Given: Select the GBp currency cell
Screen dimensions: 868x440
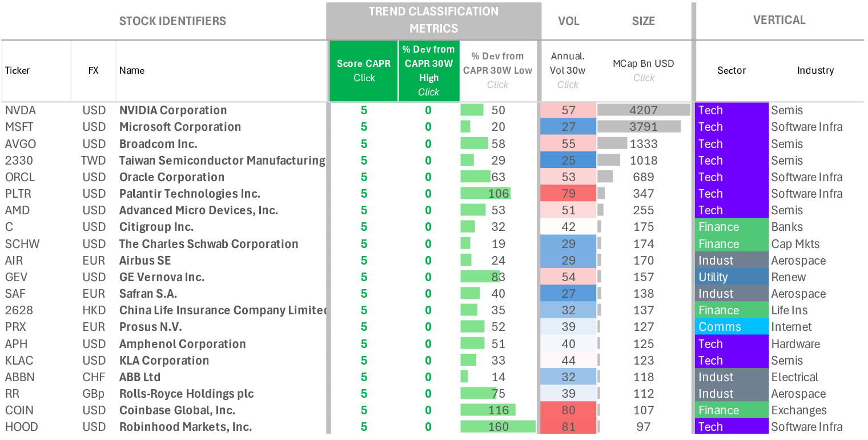Looking at the screenshot, I should (x=94, y=394).
